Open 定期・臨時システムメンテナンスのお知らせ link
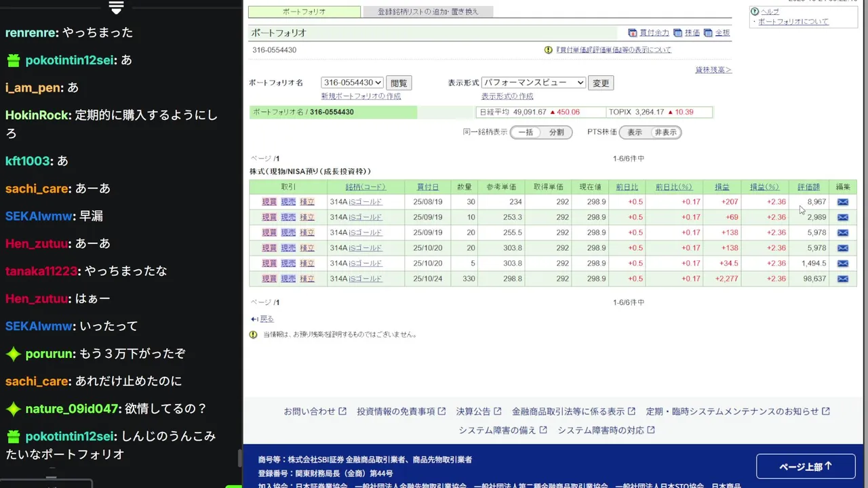 [732, 411]
